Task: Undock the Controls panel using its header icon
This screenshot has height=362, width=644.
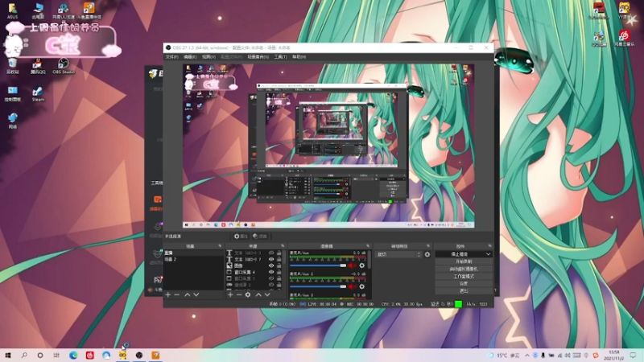Action: point(489,246)
